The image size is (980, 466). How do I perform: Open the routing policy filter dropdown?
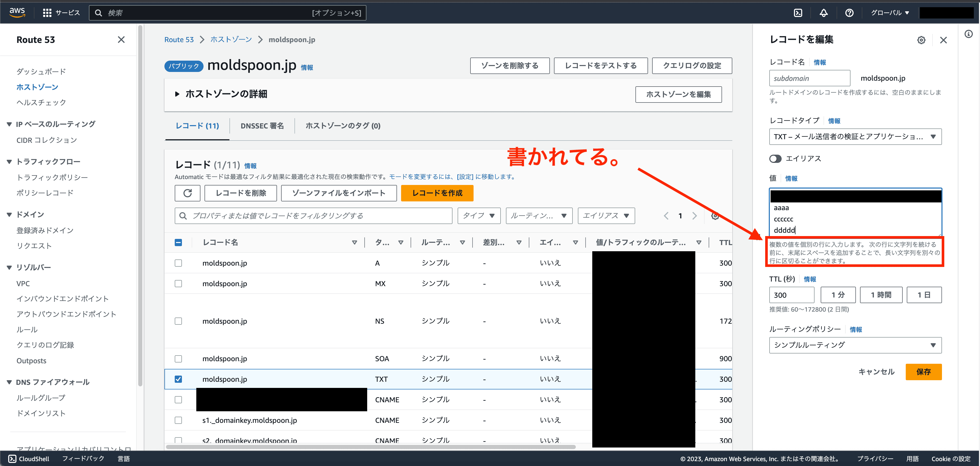tap(539, 216)
